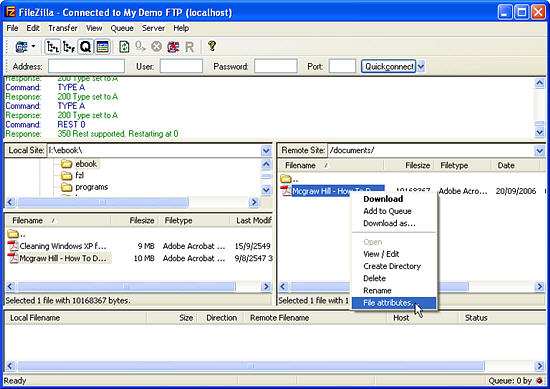This screenshot has height=389, width=550.
Task: Open the Queue menu
Action: [122, 28]
